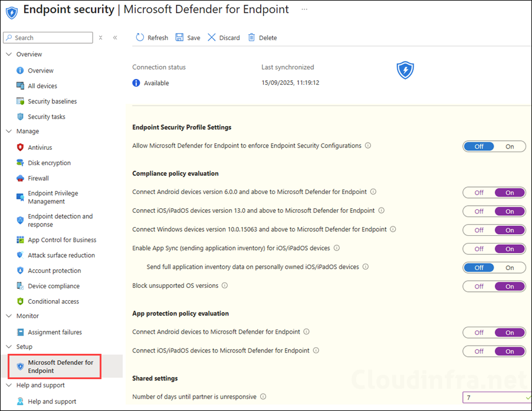Turn off App protection Connect Android devices toggle
532x411 pixels.
tap(479, 333)
